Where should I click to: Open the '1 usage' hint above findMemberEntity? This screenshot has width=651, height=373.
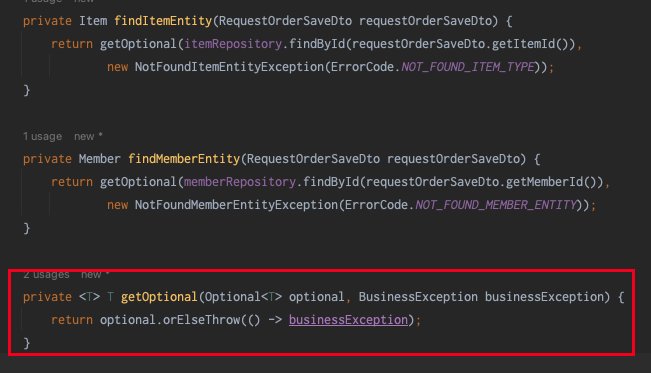point(42,136)
